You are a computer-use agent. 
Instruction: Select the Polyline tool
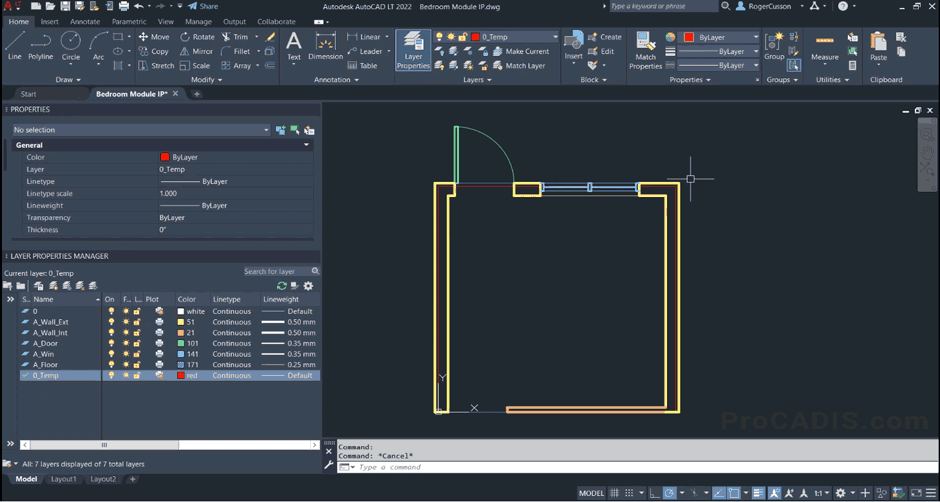[41, 46]
